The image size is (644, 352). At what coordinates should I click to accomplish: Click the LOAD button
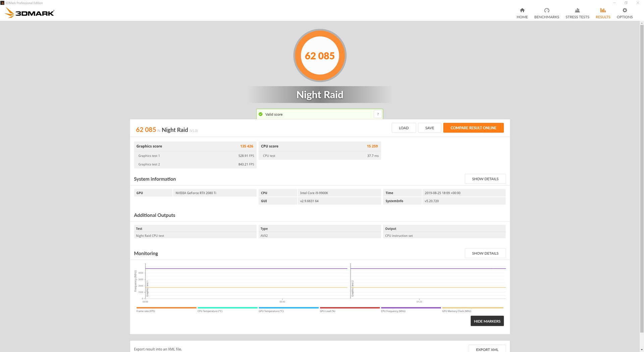point(404,128)
